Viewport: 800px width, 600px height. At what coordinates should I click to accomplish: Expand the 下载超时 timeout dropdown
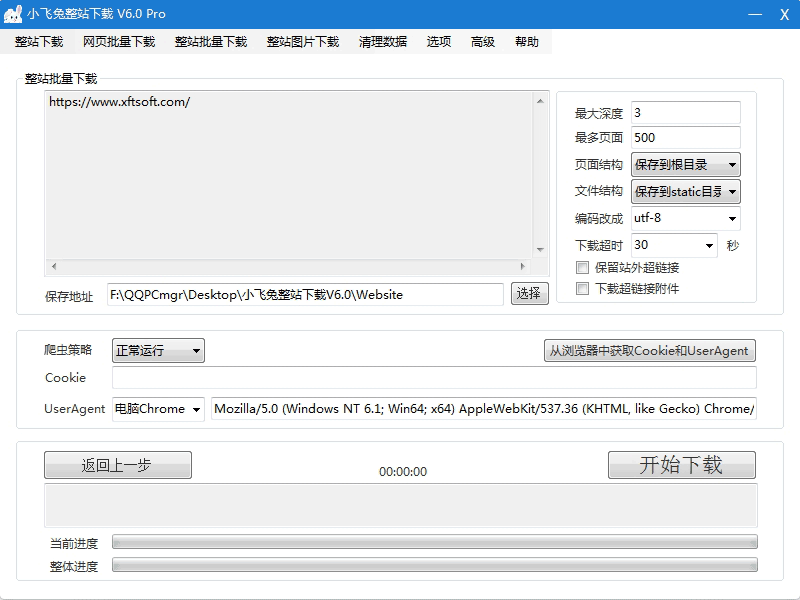coord(674,245)
